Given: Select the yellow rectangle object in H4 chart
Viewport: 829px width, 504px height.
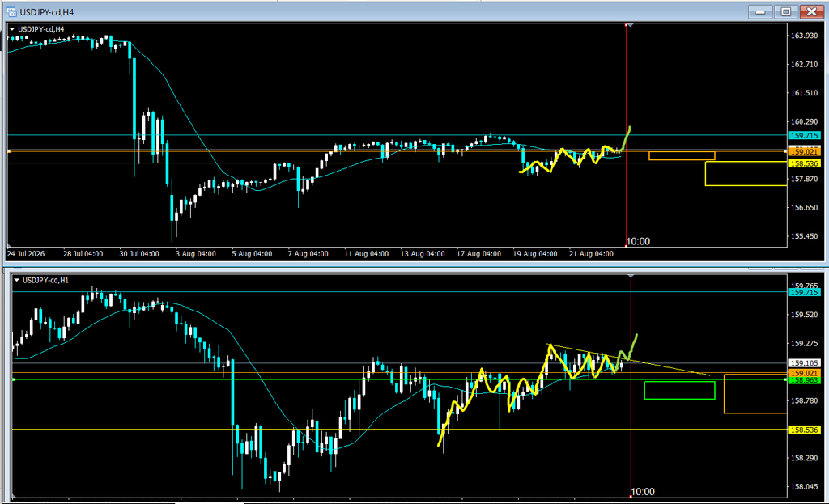Looking at the screenshot, I should tap(746, 174).
